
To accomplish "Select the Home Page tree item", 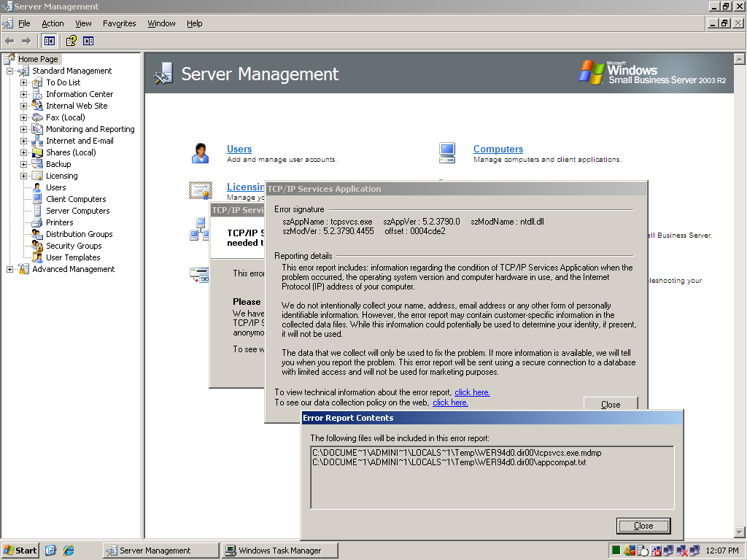I will 38,59.
